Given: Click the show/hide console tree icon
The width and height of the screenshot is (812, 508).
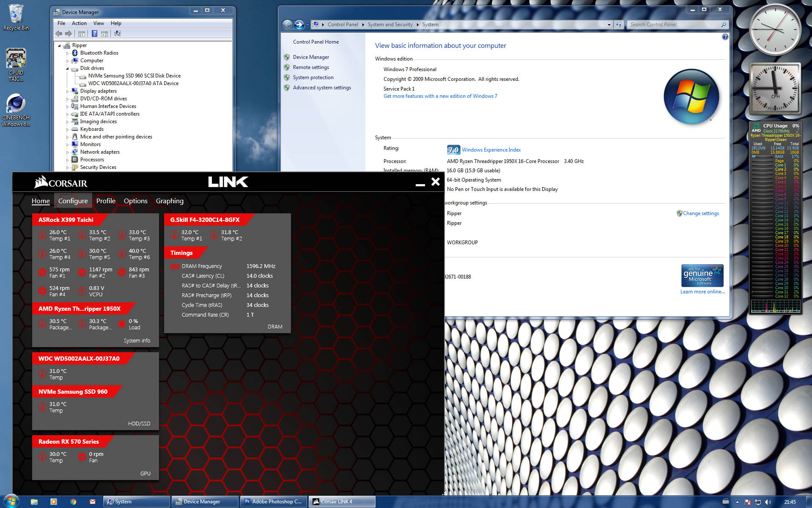Looking at the screenshot, I should click(x=82, y=33).
